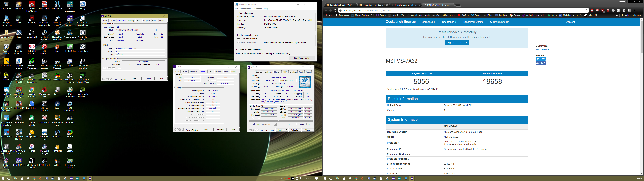Switch to Bench tab in CPU-Z CPU window

(301, 72)
